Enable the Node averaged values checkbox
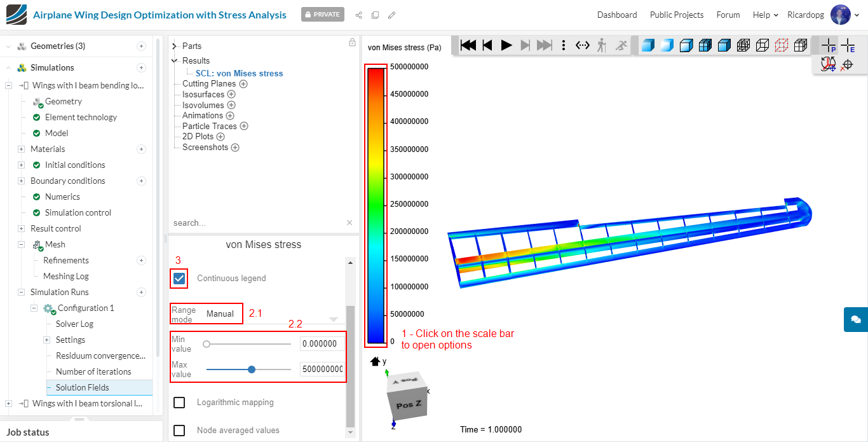The image size is (868, 442). click(x=179, y=431)
